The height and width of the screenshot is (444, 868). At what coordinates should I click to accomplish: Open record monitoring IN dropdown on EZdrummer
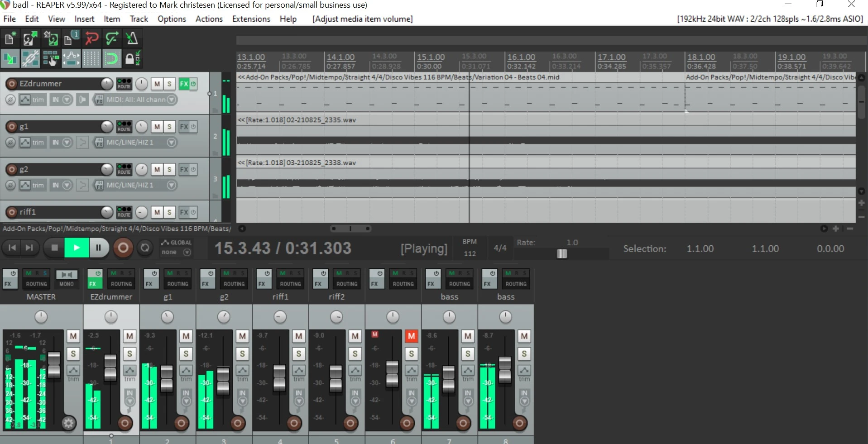click(62, 100)
